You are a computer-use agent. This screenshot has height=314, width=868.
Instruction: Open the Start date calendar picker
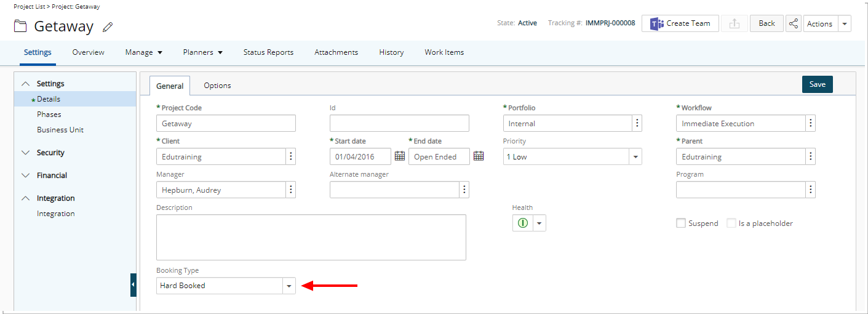[400, 156]
